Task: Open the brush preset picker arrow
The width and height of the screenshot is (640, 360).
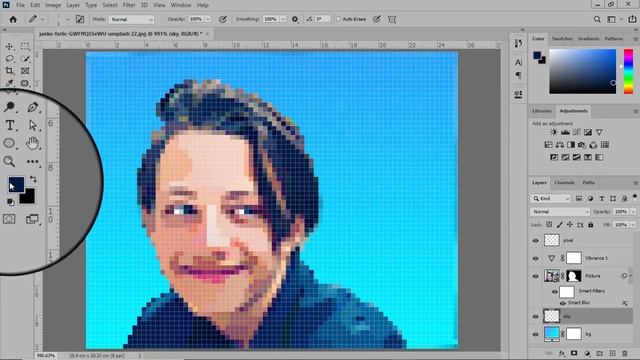Action: click(x=68, y=19)
